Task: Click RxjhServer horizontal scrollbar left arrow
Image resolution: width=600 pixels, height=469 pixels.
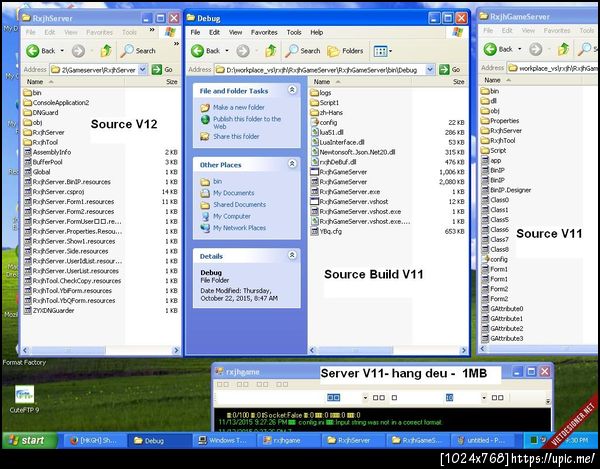Action: (25, 350)
